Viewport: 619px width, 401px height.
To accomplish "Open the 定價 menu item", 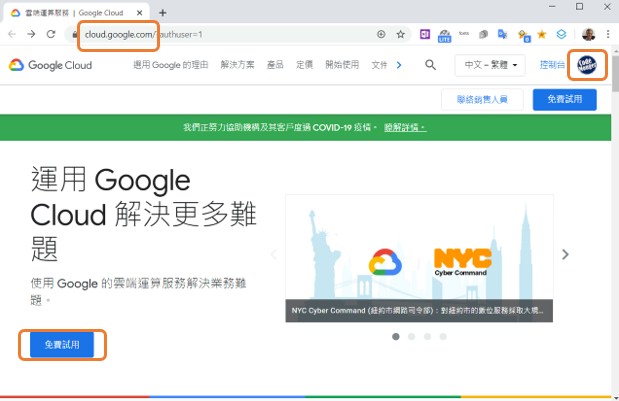I will [304, 65].
